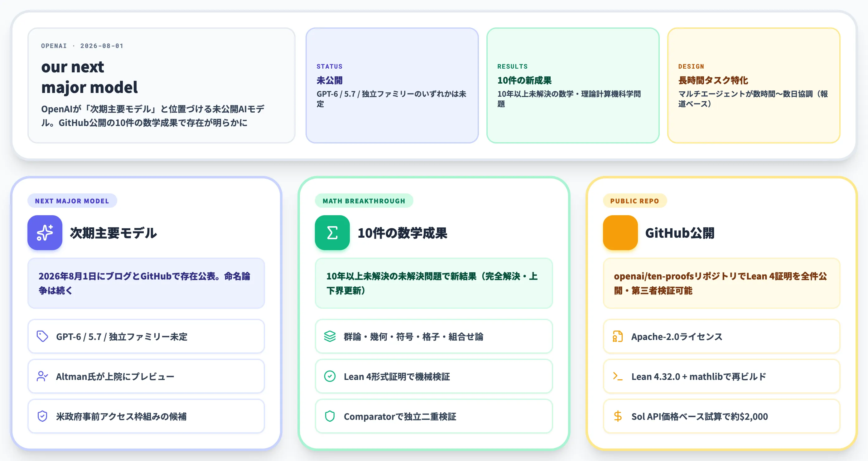Click the orange icon tile beside GitHub公開
The height and width of the screenshot is (461, 868).
[x=620, y=232]
